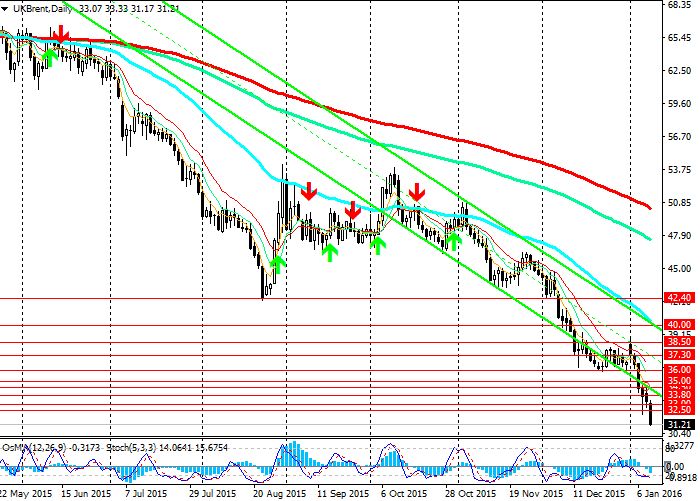Select the 32.50 red price level label

tap(679, 409)
